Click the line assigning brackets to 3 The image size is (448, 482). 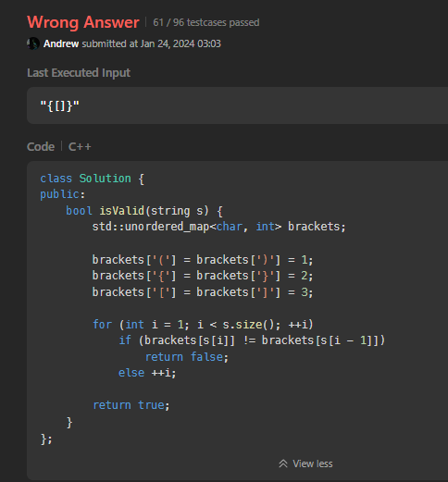(x=203, y=292)
